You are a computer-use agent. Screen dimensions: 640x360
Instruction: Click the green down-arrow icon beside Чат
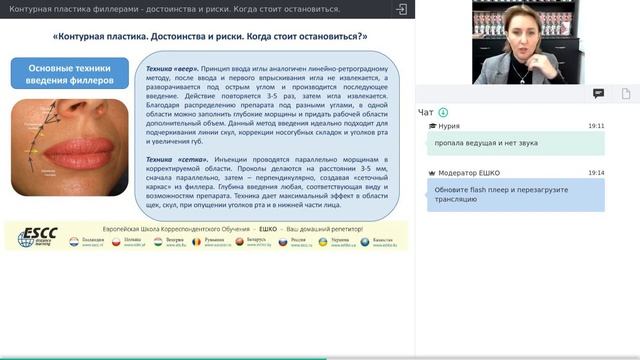(443, 112)
